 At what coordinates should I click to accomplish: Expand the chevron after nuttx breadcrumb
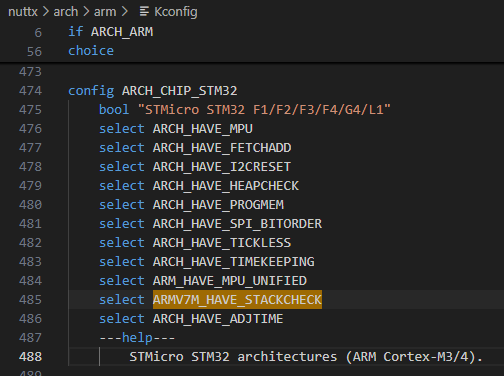tap(46, 12)
